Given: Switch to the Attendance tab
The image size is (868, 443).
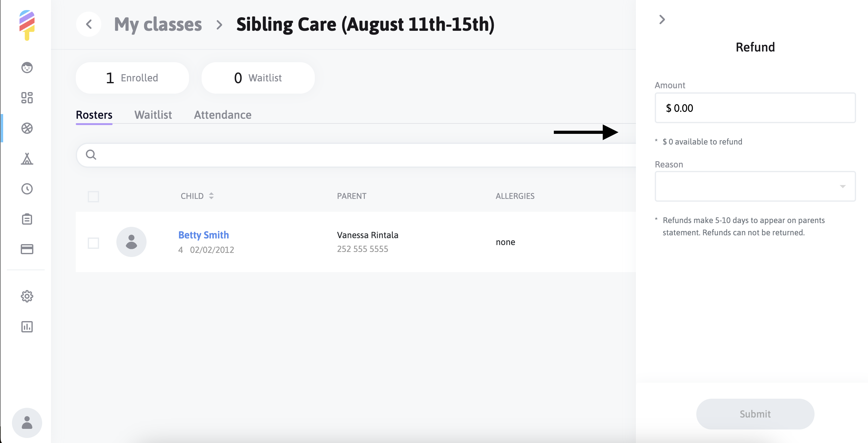Looking at the screenshot, I should coord(222,115).
